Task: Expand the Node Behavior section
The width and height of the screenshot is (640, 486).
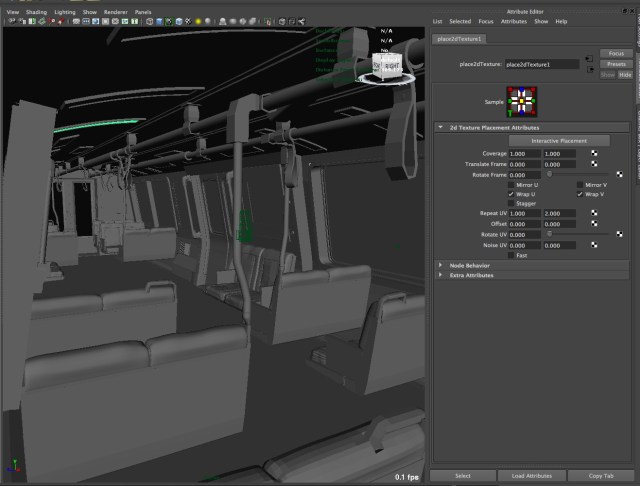Action: point(441,265)
